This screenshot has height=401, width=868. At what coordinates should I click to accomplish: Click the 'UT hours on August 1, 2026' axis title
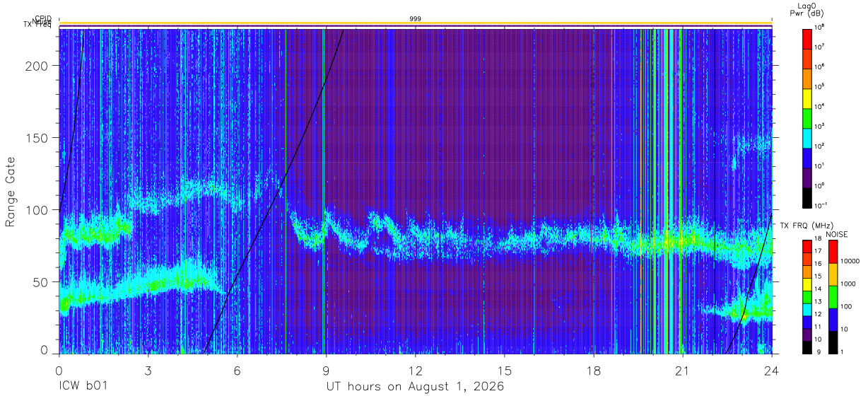tap(415, 388)
